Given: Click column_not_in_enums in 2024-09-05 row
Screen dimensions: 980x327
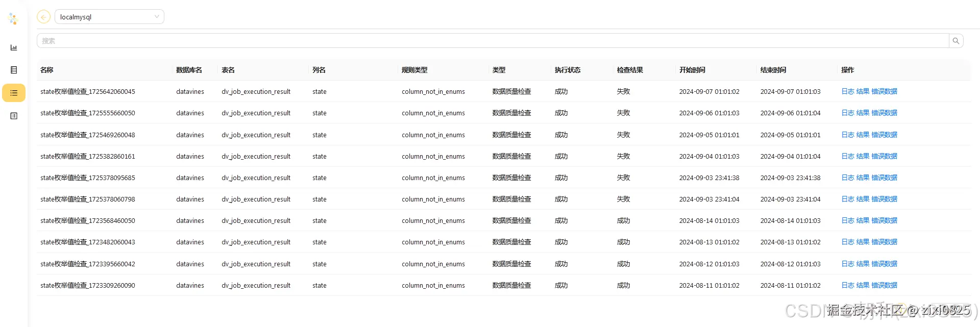Looking at the screenshot, I should pos(433,135).
